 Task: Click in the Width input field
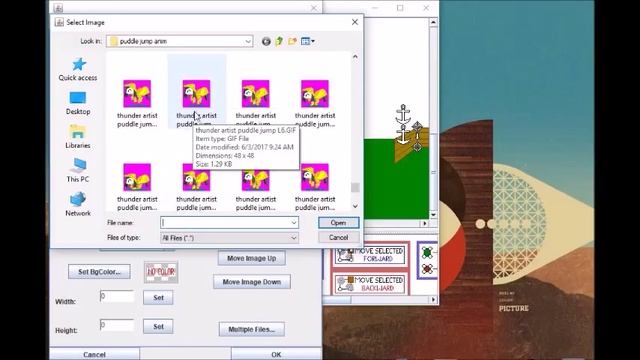click(117, 296)
